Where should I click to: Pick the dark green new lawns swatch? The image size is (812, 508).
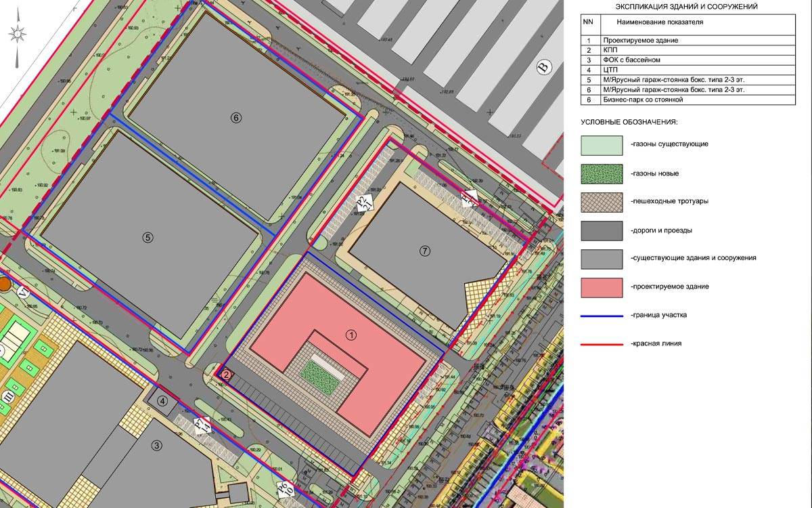pos(602,173)
